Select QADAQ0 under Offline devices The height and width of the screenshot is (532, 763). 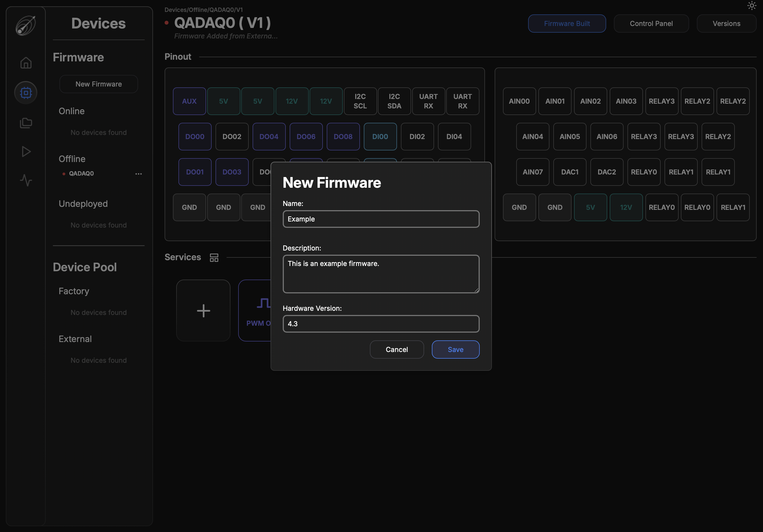(81, 174)
